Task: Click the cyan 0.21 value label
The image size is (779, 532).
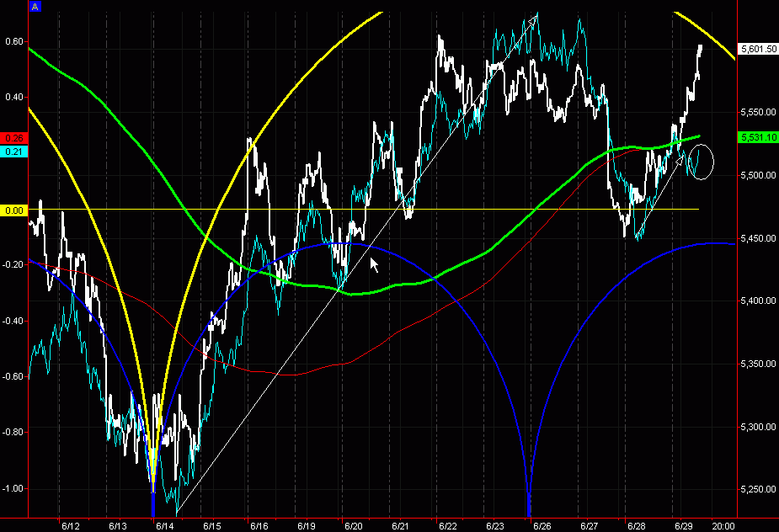Action: (14, 152)
